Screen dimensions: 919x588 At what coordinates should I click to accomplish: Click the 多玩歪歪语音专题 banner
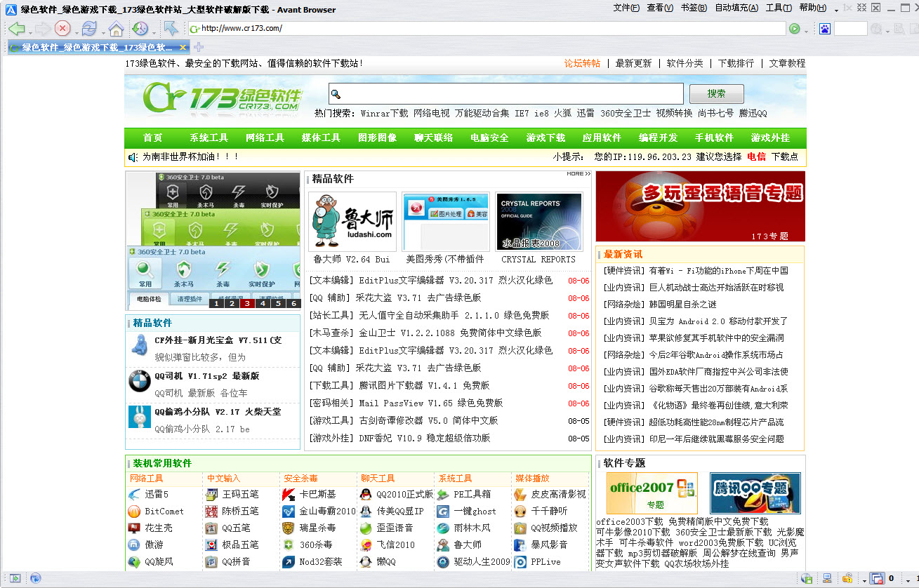701,206
